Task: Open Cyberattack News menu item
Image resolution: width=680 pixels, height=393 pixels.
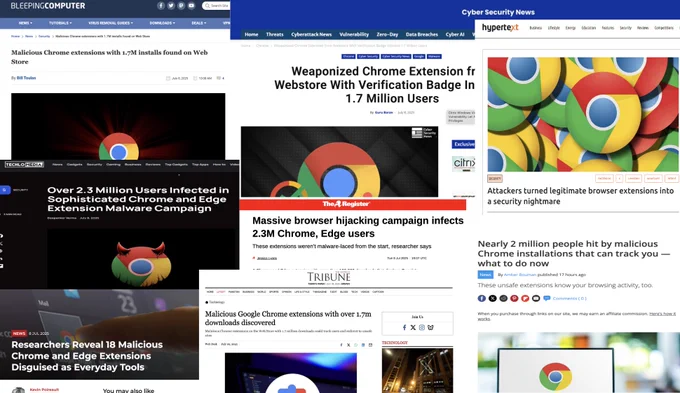Action: (x=311, y=34)
